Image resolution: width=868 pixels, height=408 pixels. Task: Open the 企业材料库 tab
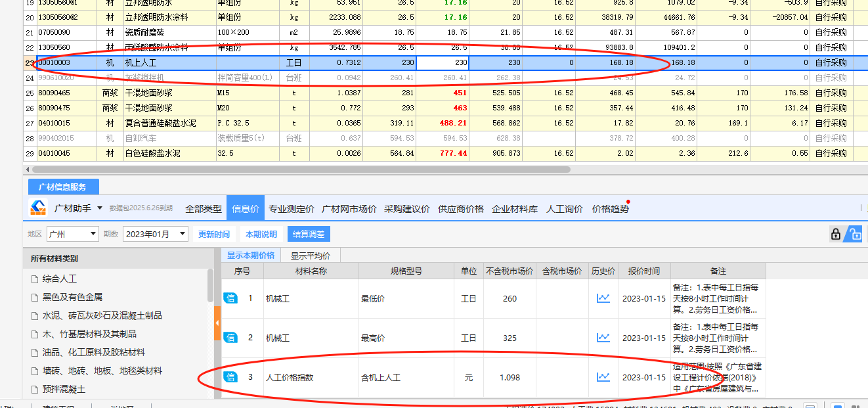tap(515, 209)
